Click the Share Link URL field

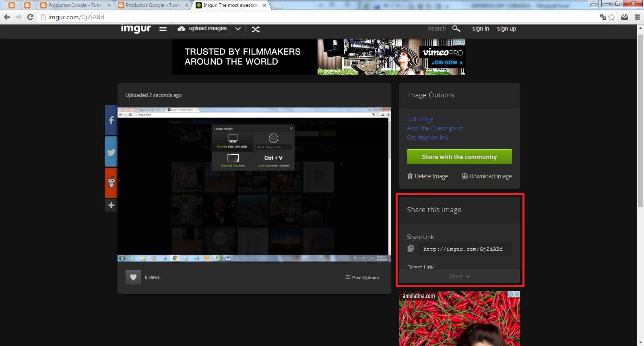click(465, 249)
